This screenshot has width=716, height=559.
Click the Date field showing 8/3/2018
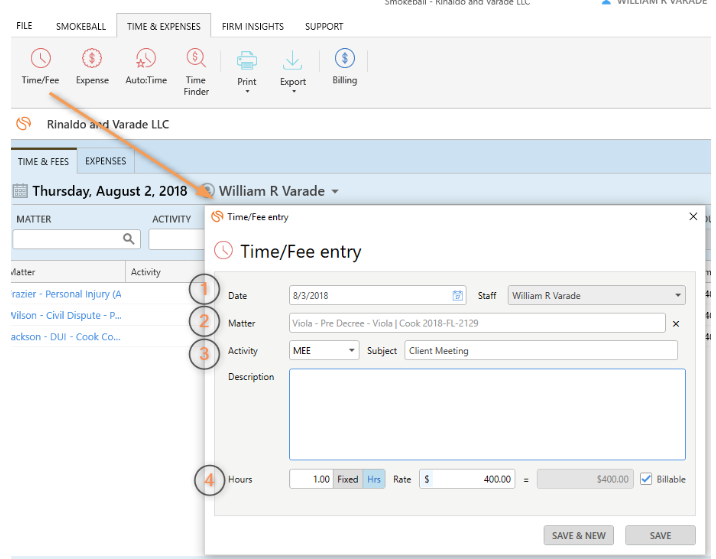point(377,295)
